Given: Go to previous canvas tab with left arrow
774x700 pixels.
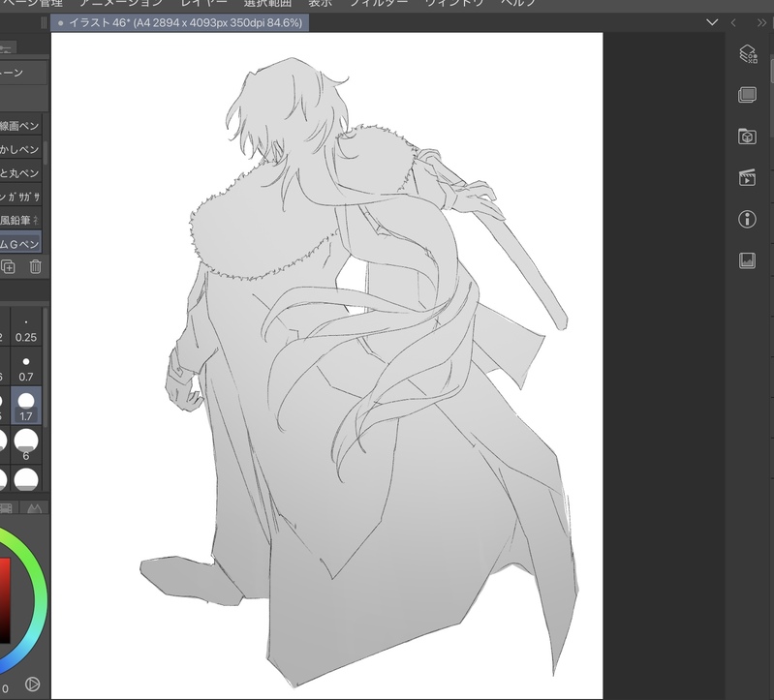Looking at the screenshot, I should click(x=733, y=22).
